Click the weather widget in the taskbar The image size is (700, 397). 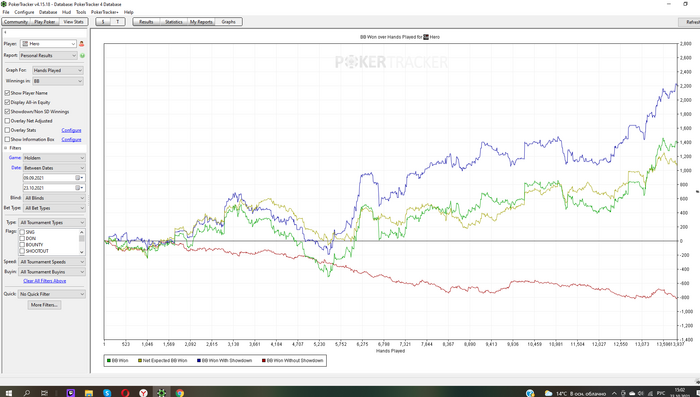click(x=575, y=393)
